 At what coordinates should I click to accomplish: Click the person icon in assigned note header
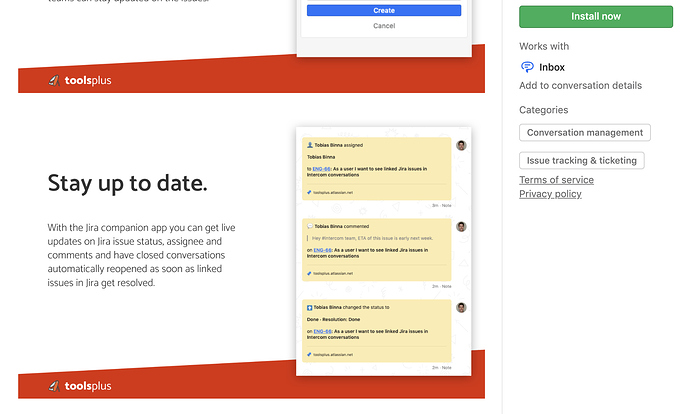pos(310,145)
